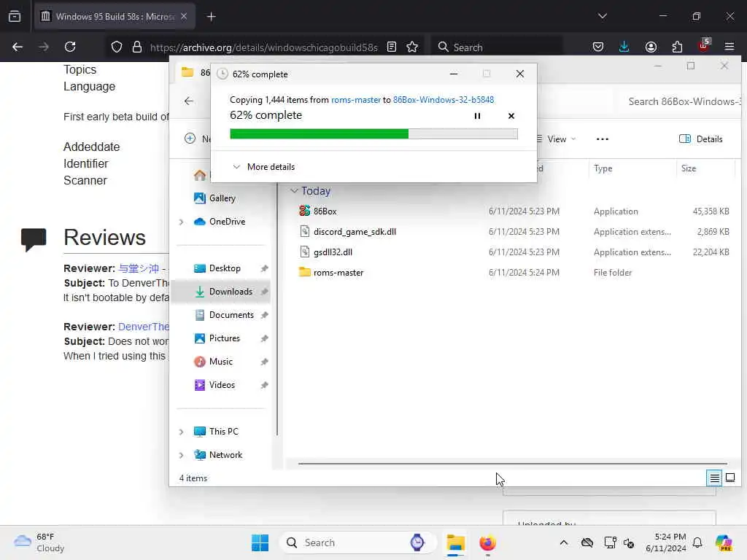
Task: Open a new Firefox tab
Action: [x=211, y=17]
